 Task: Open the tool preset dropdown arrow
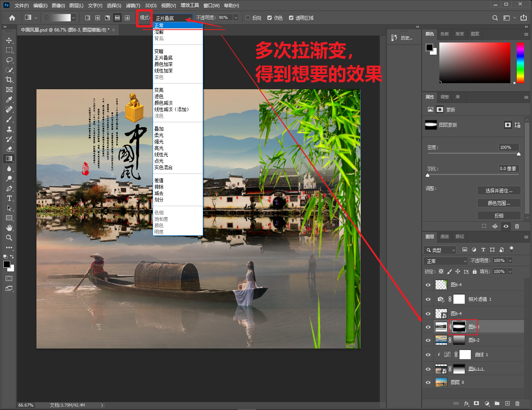[x=36, y=18]
